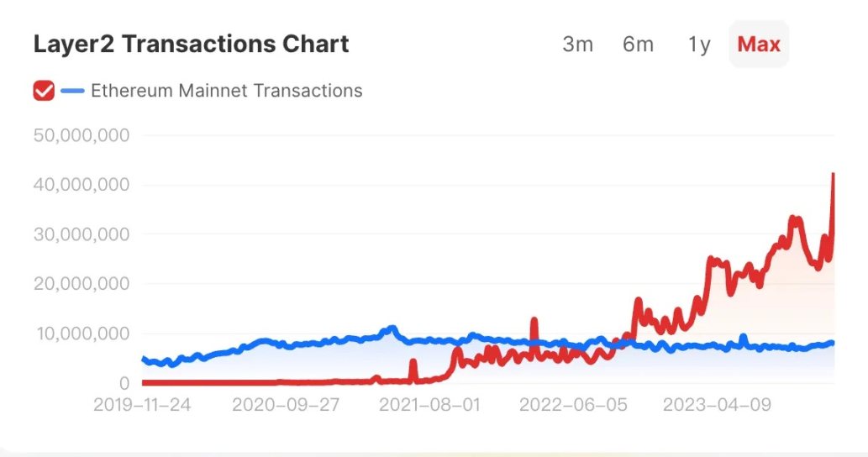
Task: Click the 20,000,000 y-axis label
Action: (x=81, y=284)
